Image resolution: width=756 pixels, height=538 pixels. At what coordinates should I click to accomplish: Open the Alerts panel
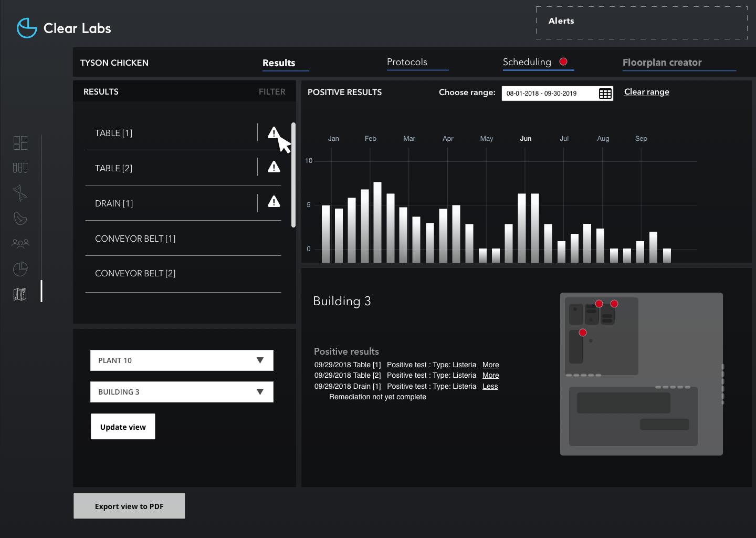click(642, 23)
